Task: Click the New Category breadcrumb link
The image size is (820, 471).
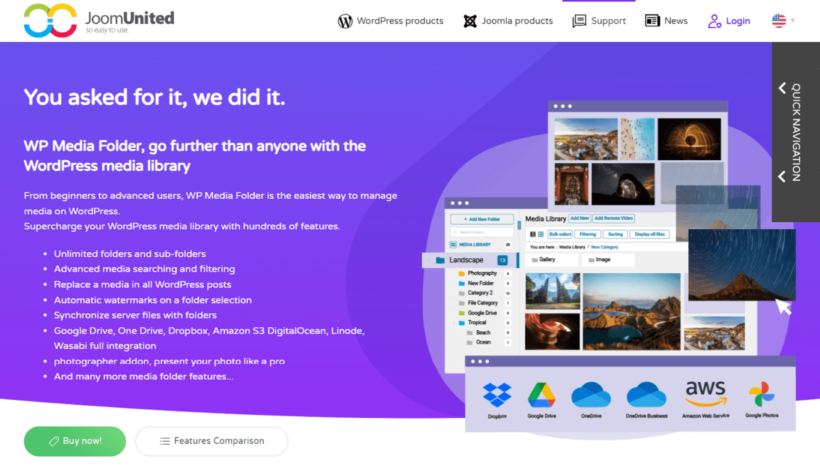Action: coord(605,247)
